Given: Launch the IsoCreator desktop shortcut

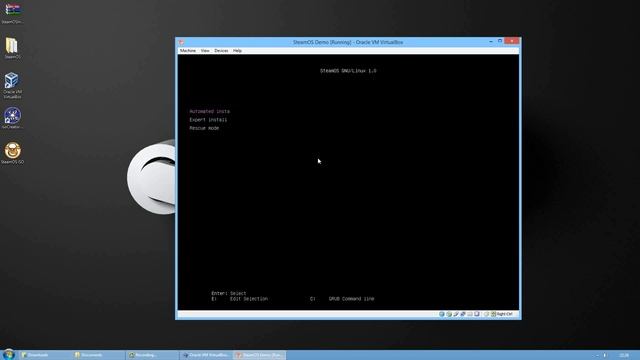Looking at the screenshot, I should click(12, 118).
